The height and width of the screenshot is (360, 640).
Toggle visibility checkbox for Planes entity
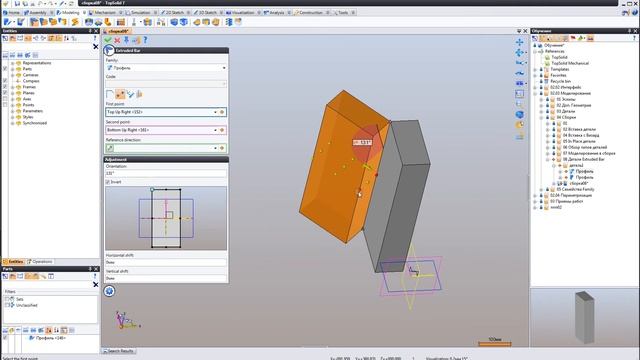(x=5, y=93)
